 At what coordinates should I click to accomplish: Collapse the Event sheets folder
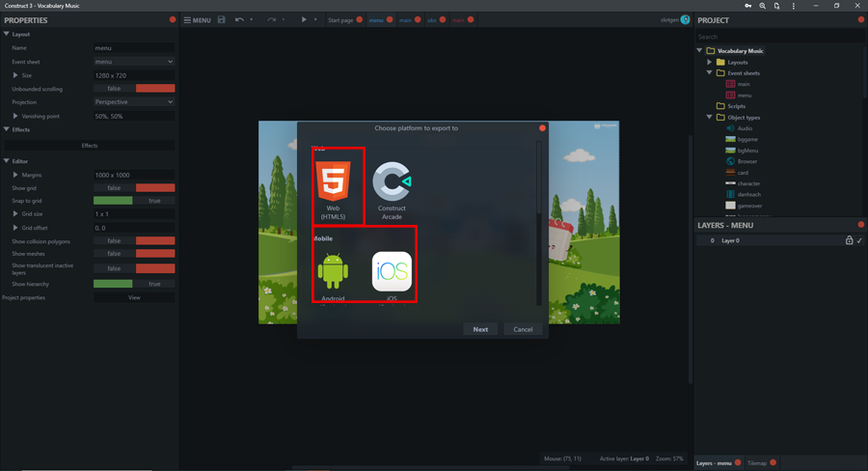point(710,72)
